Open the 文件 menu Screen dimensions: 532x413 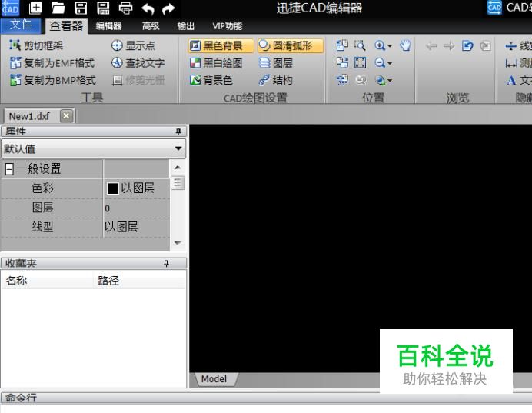tap(21, 25)
